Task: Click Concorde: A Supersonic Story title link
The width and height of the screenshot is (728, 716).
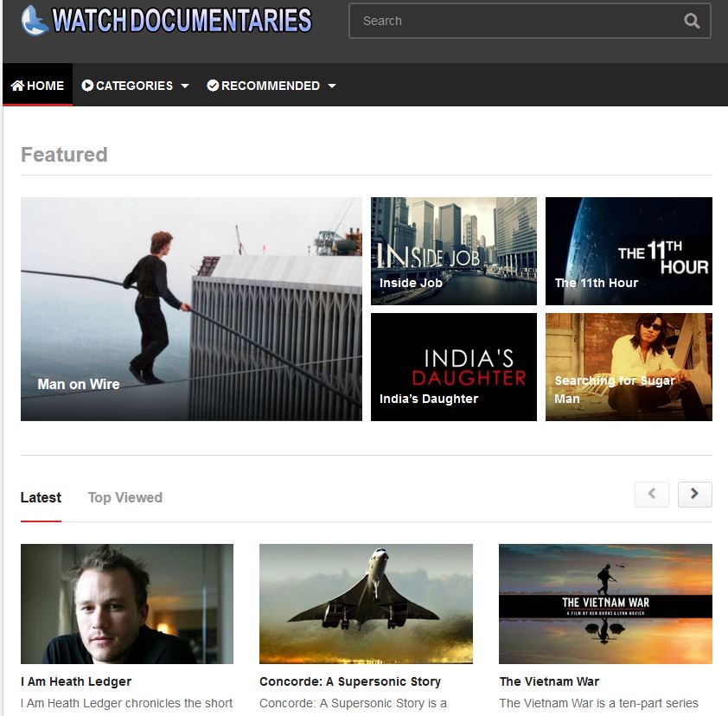Action: (x=350, y=681)
